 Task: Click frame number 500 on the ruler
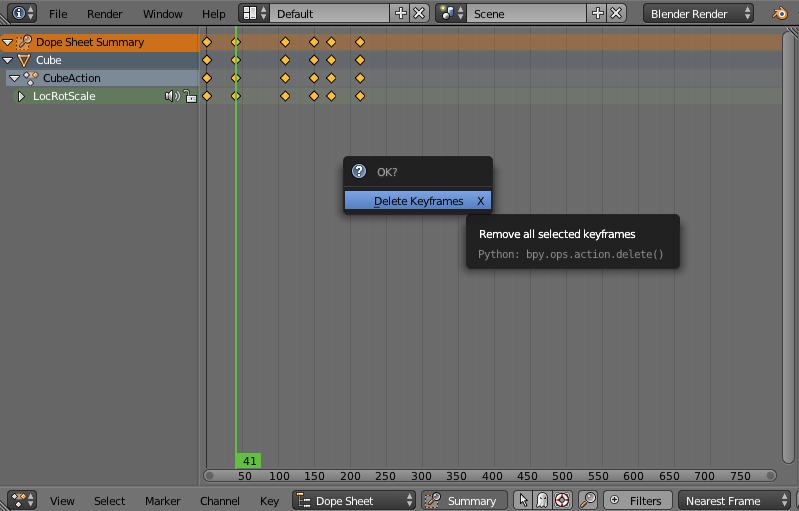point(562,476)
